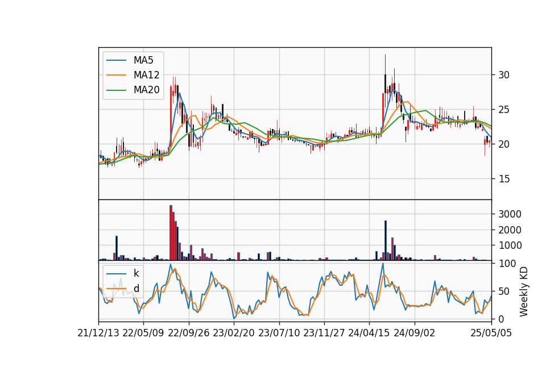Click the MA12 legend label
Screen dimensions: 546x392
(x=146, y=75)
